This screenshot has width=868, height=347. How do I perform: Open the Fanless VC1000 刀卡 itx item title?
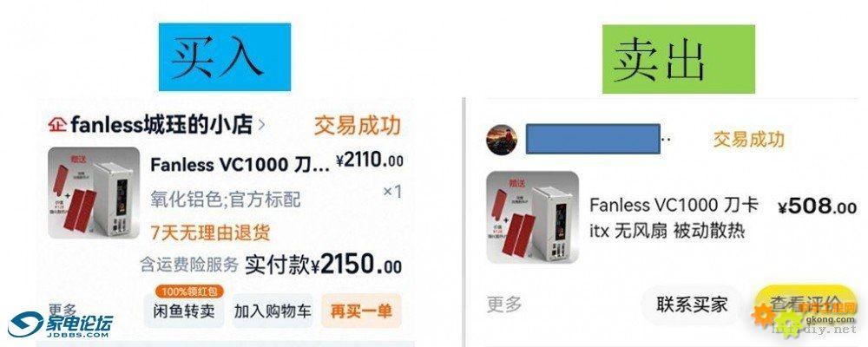click(x=674, y=218)
